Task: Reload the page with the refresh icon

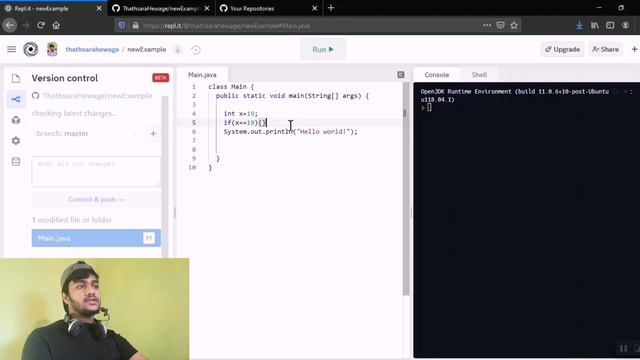Action: (41, 25)
